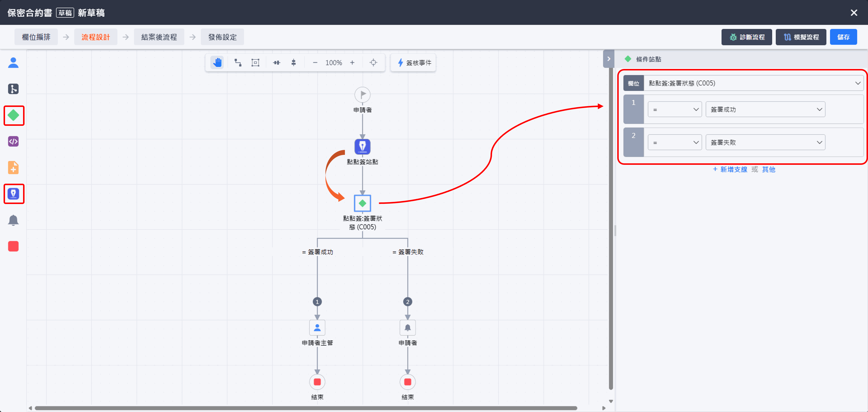Open the 簽署失敗 value dropdown
The width and height of the screenshot is (868, 412).
pyautogui.click(x=765, y=143)
